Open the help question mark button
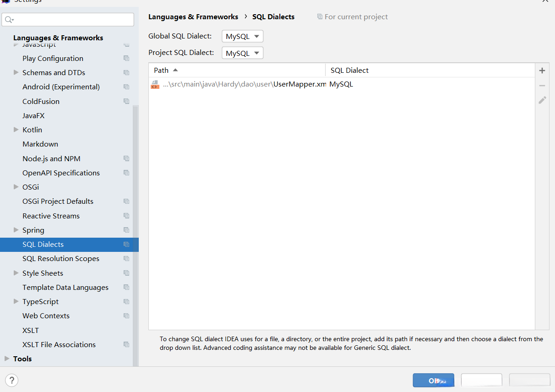 point(12,380)
